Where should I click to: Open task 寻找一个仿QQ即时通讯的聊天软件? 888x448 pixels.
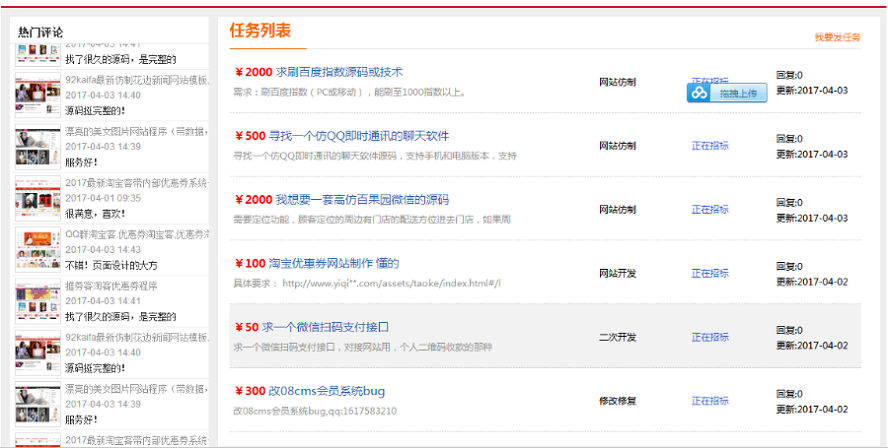(x=355, y=136)
